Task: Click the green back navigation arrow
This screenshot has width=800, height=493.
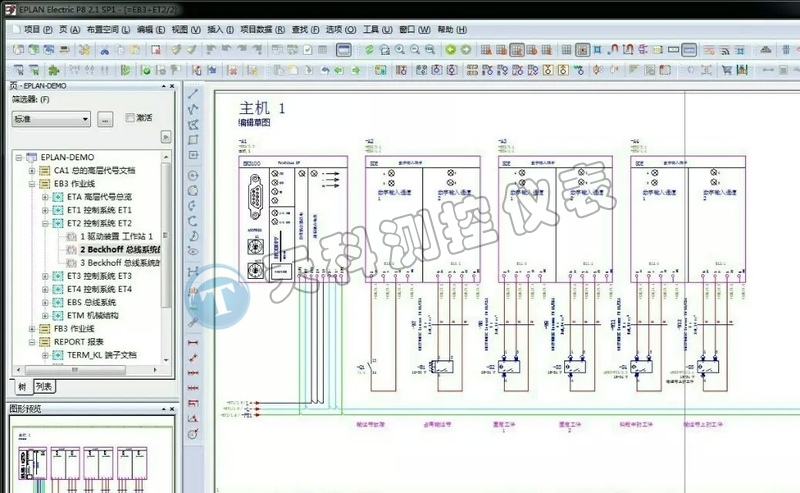Action: (450, 49)
